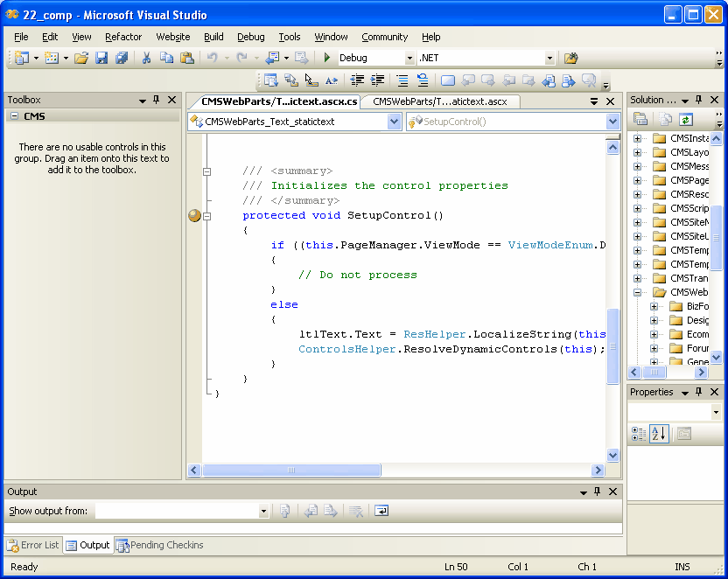Screen dimensions: 728x579
Task: Click the editor scroll down arrow
Action: 612,455
